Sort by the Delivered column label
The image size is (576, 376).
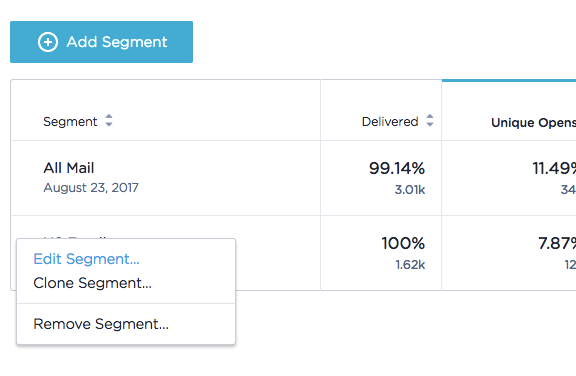[390, 122]
